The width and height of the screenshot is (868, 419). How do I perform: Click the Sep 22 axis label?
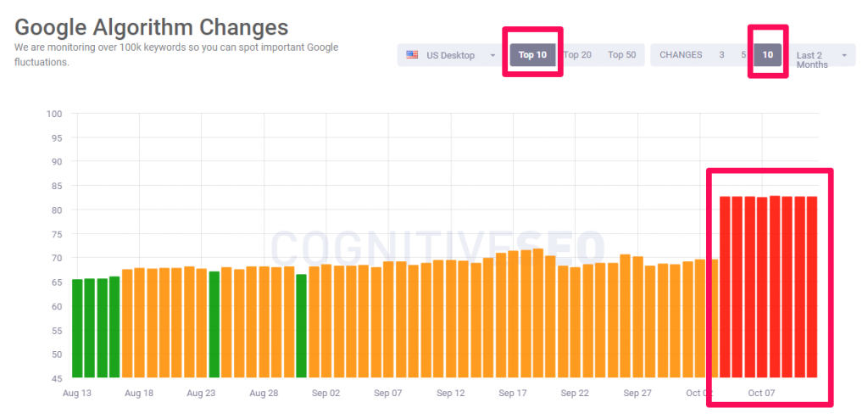click(x=576, y=393)
